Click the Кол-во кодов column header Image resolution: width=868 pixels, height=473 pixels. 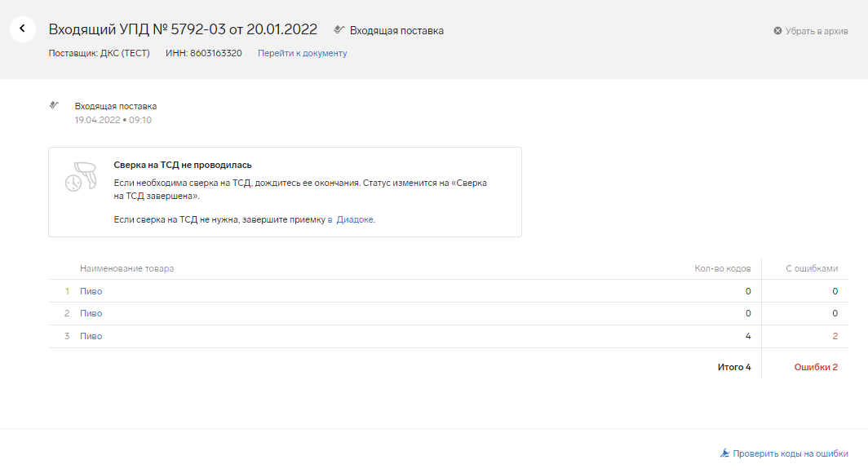pyautogui.click(x=722, y=268)
